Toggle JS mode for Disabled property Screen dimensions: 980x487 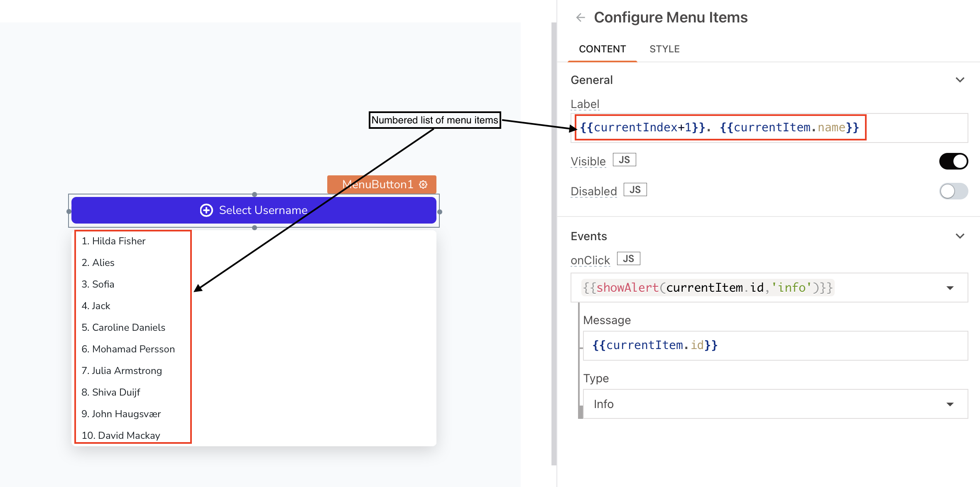coord(635,190)
